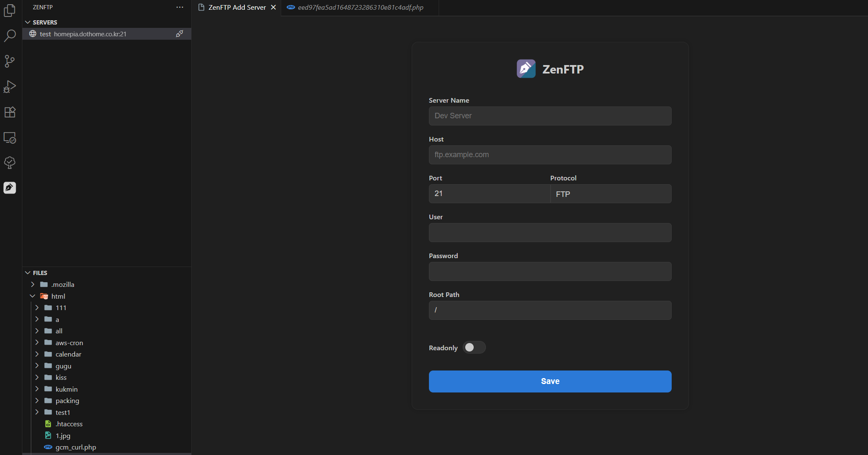868x455 pixels.
Task: Click the Save button
Action: [550, 381]
